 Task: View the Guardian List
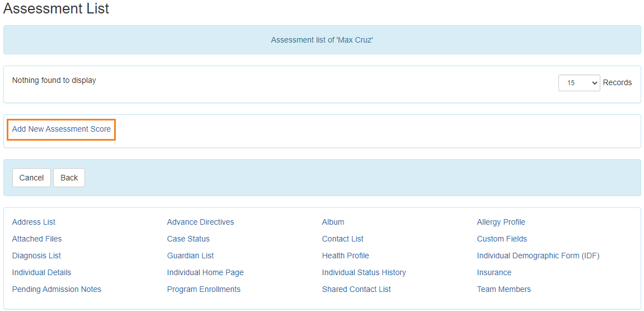(190, 256)
